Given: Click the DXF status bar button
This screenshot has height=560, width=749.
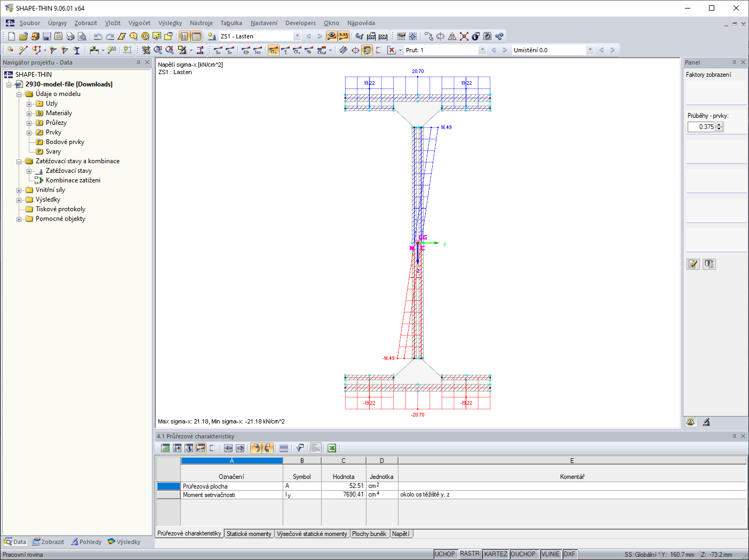Looking at the screenshot, I should [x=570, y=554].
